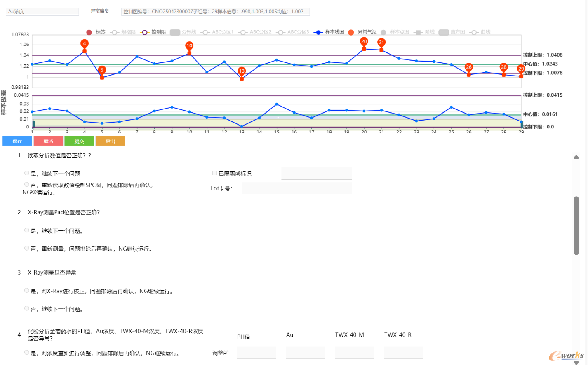
Task: Toggle the 异常气泡 legend icon
Action: tap(351, 32)
